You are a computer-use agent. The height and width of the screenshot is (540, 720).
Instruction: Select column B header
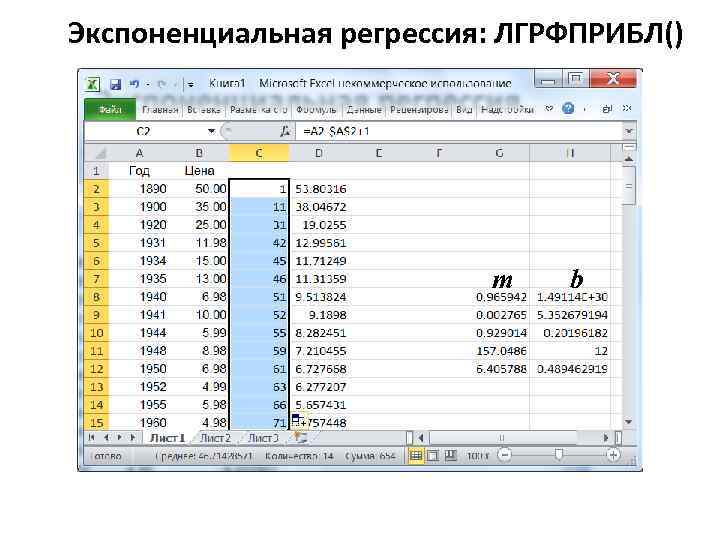[x=199, y=153]
